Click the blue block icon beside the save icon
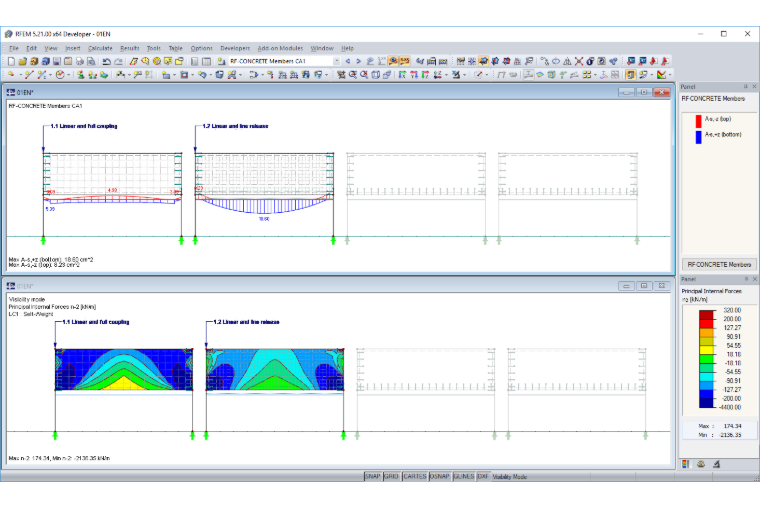 click(x=46, y=61)
